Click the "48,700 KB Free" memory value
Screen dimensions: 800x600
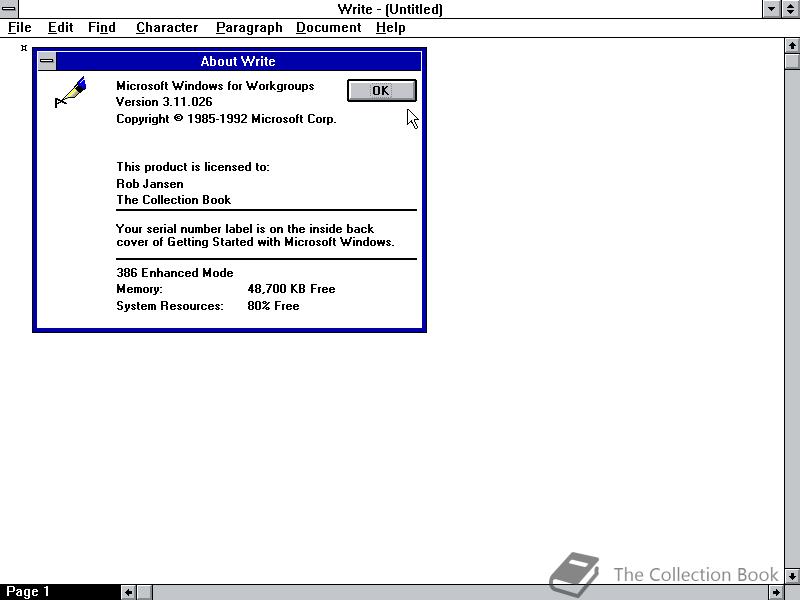(291, 289)
